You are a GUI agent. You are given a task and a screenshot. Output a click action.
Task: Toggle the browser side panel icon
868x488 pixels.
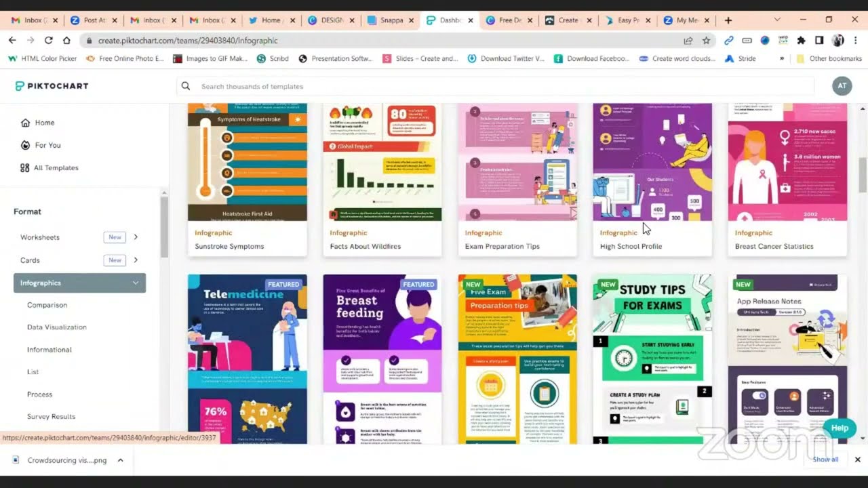pos(819,41)
